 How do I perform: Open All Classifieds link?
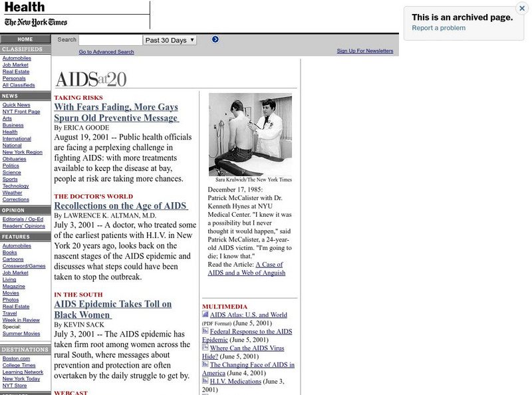(x=19, y=85)
